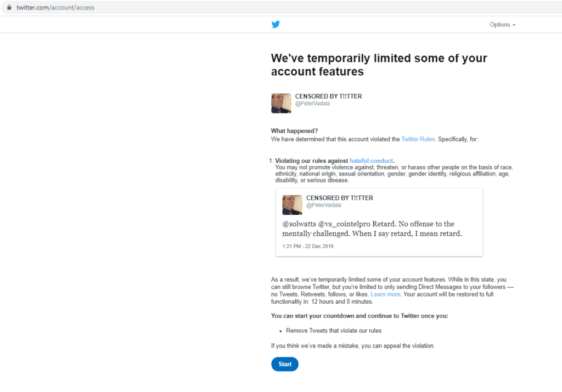The height and width of the screenshot is (392, 562).
Task: Click the "appeal the violation" sentence
Action: 353,346
